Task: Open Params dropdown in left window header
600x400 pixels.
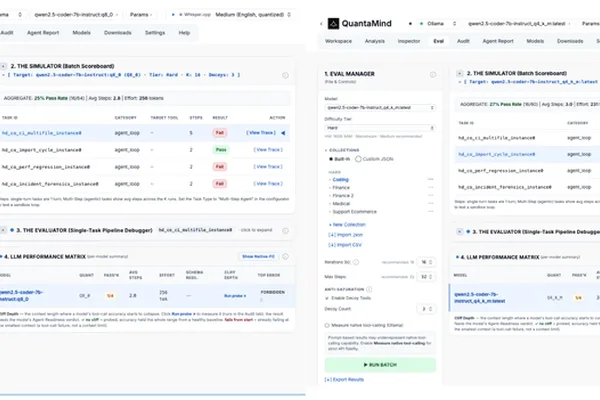Action: click(141, 15)
